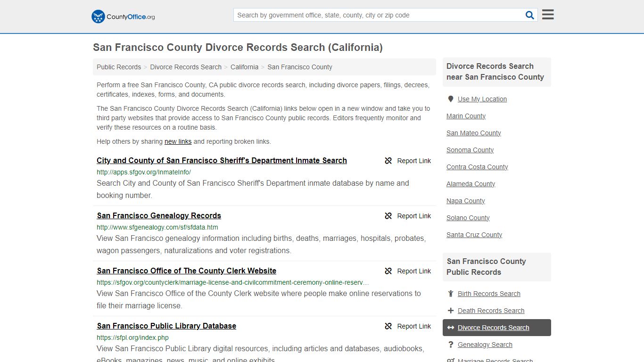Open the sfpl.org index.php URL
Image resolution: width=644 pixels, height=362 pixels.
(x=132, y=337)
